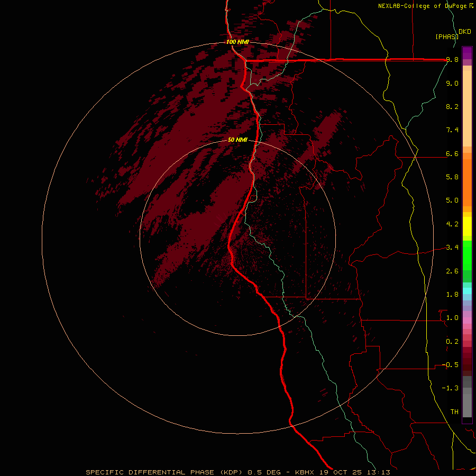
Task: Click the gray swatch near TH on scale
Action: 467,405
